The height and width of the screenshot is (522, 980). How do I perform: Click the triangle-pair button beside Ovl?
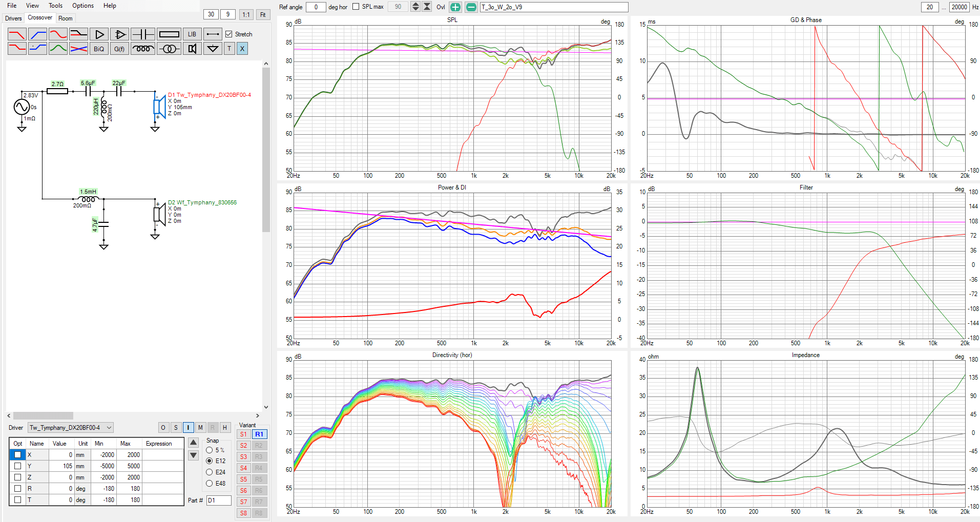[427, 7]
